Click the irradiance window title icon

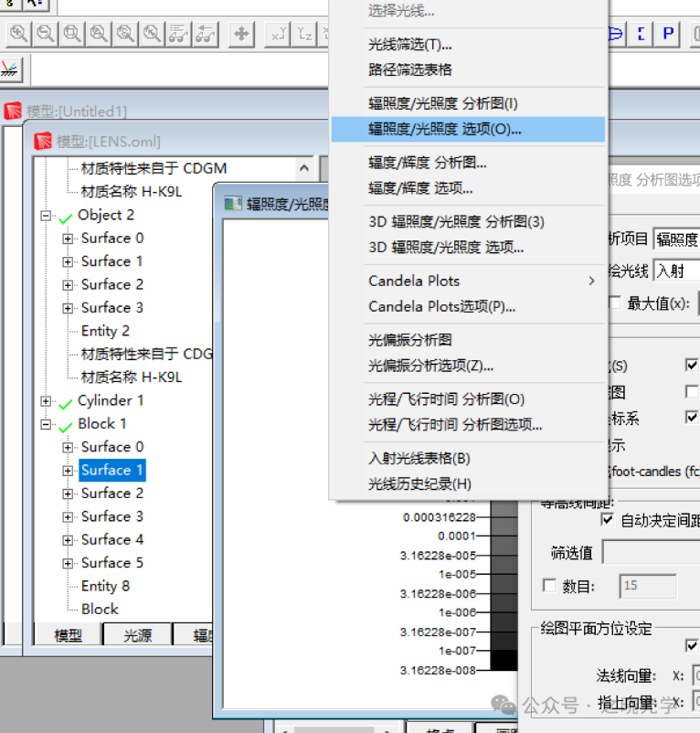tap(233, 204)
